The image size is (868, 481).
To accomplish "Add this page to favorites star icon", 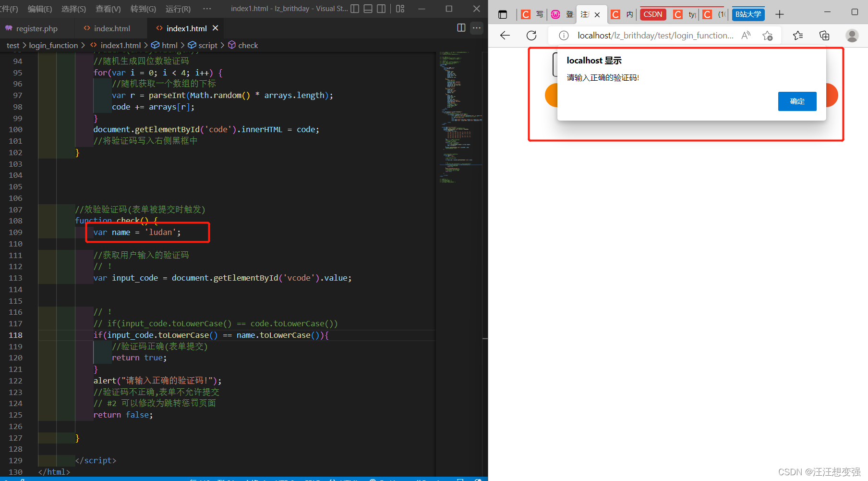I will coord(768,36).
